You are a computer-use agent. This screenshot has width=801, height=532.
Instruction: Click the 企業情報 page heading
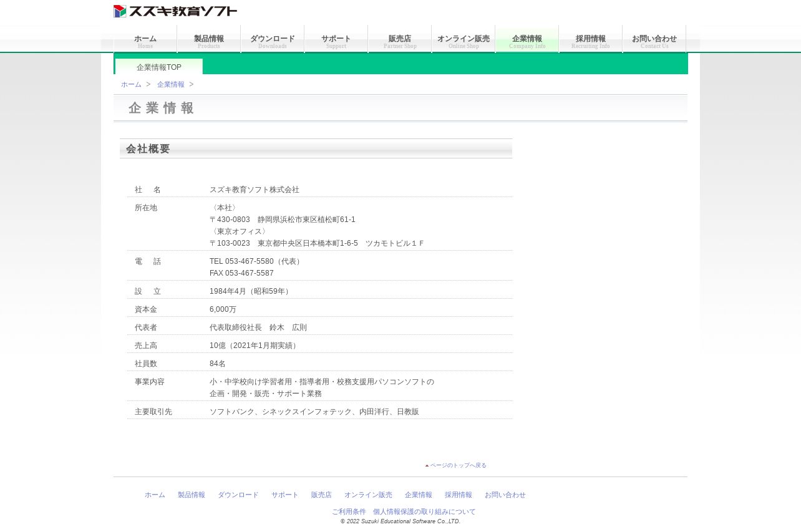tap(162, 108)
